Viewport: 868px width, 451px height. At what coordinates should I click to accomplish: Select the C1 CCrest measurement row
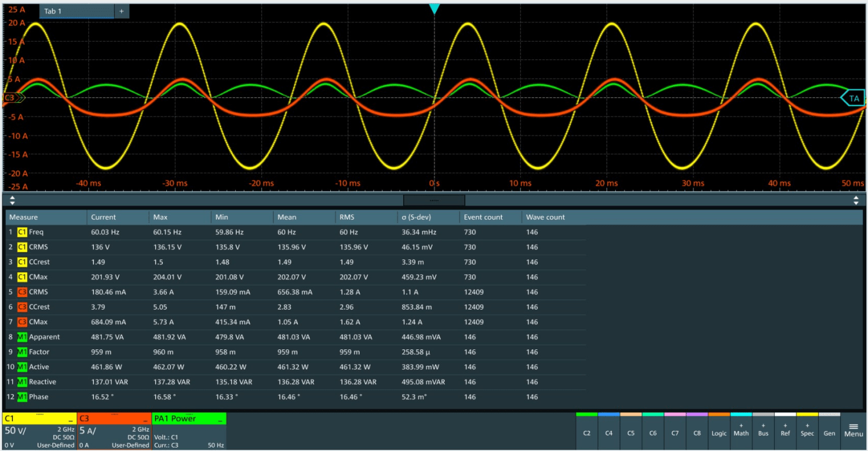click(x=296, y=262)
